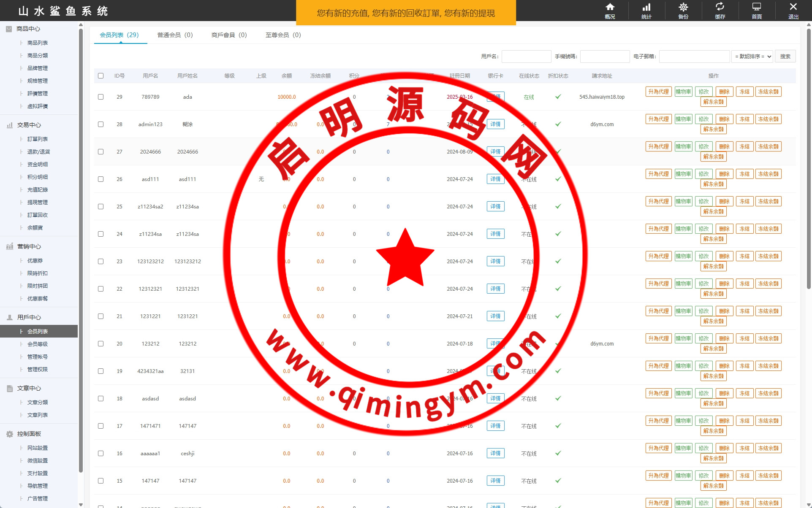The image size is (812, 508).
Task: Click the 营销中心 icon in sidebar
Action: click(x=10, y=246)
